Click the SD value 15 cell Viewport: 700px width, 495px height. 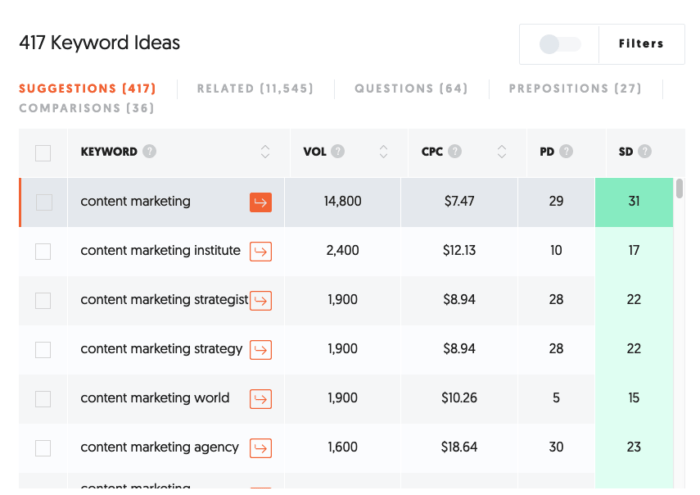(x=634, y=399)
